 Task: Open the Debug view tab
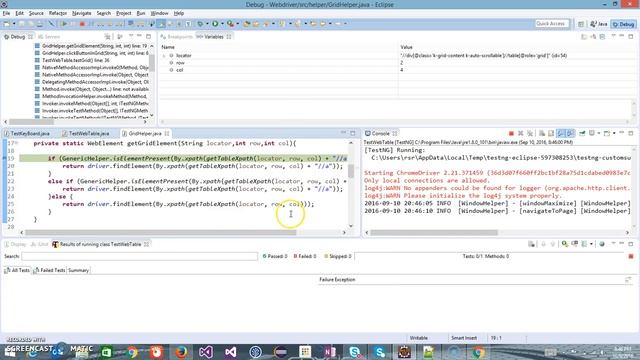(17, 37)
